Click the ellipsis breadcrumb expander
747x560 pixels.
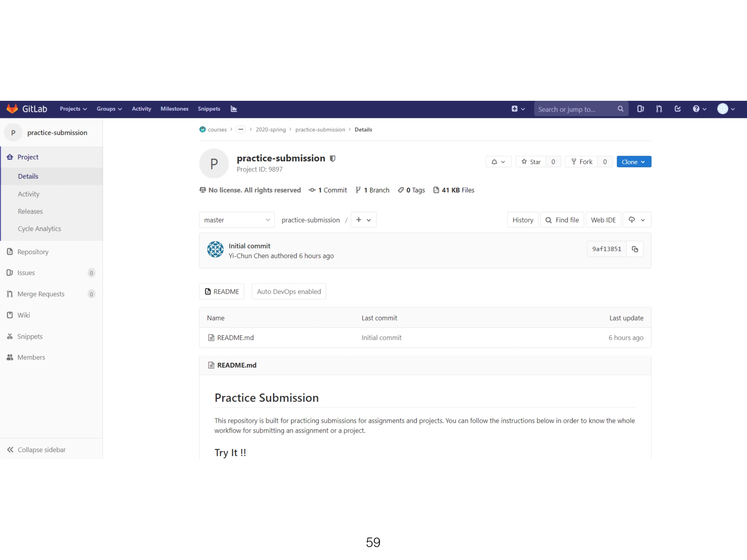point(240,129)
